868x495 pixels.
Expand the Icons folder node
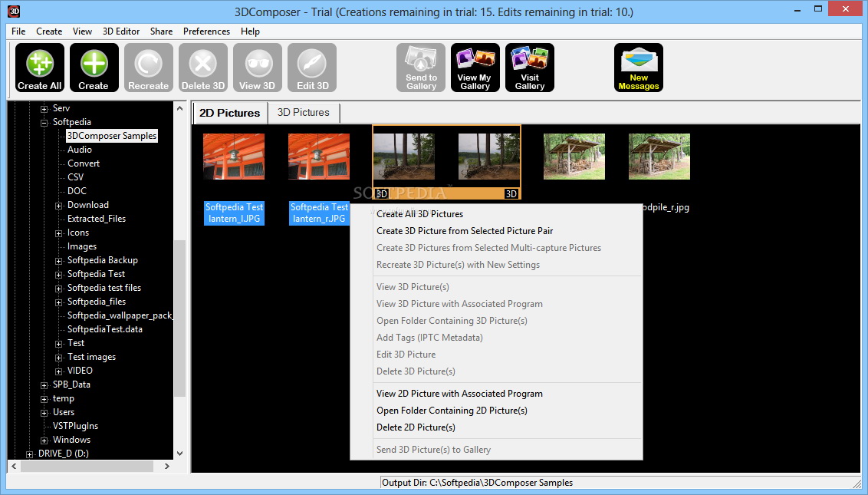coord(59,233)
